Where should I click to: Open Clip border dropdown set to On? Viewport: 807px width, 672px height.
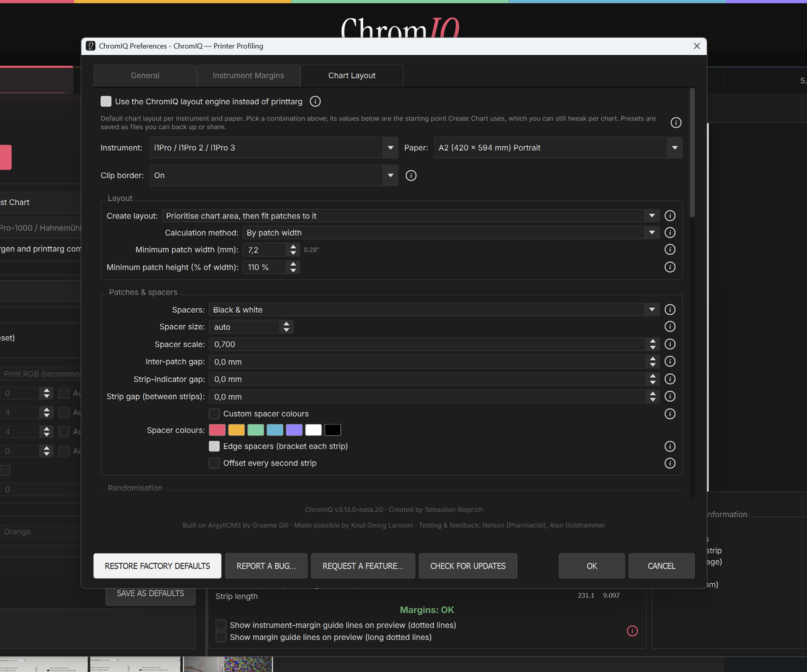point(274,176)
